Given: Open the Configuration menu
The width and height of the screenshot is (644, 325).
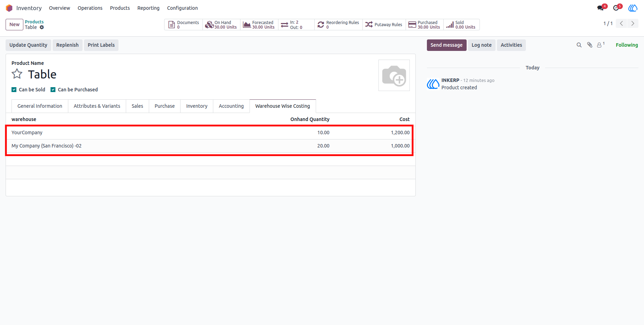Looking at the screenshot, I should point(182,8).
